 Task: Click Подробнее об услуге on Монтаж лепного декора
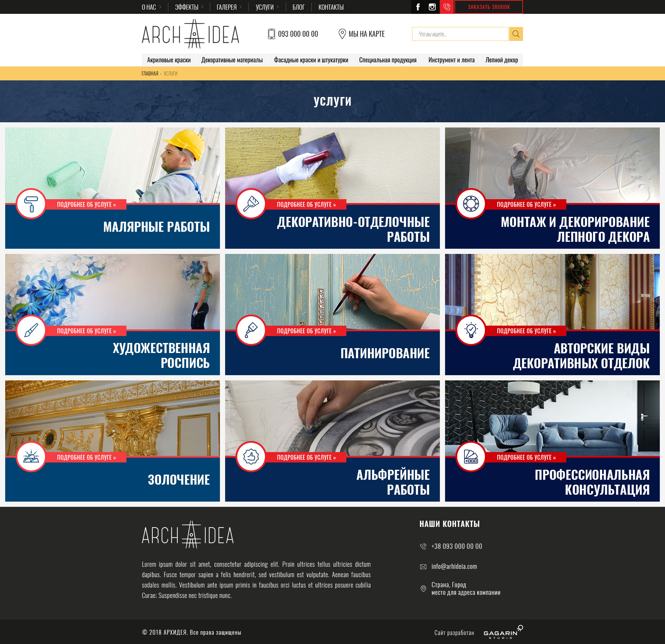(x=526, y=204)
